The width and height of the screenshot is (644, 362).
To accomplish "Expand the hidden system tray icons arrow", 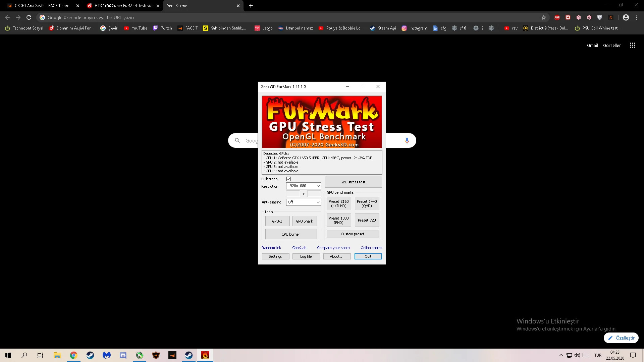I will 560,355.
